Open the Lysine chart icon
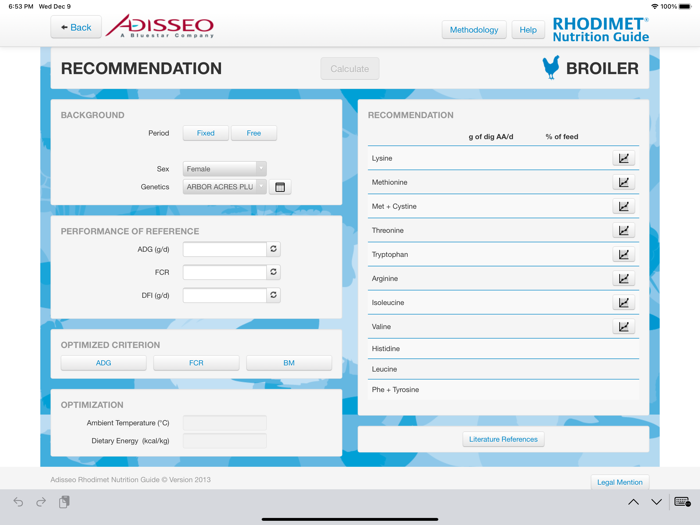Image resolution: width=700 pixels, height=525 pixels. click(623, 158)
